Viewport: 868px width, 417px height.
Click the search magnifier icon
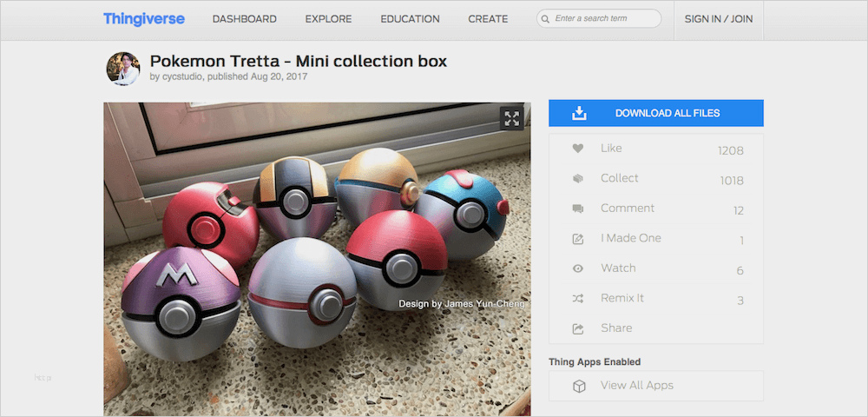(546, 19)
